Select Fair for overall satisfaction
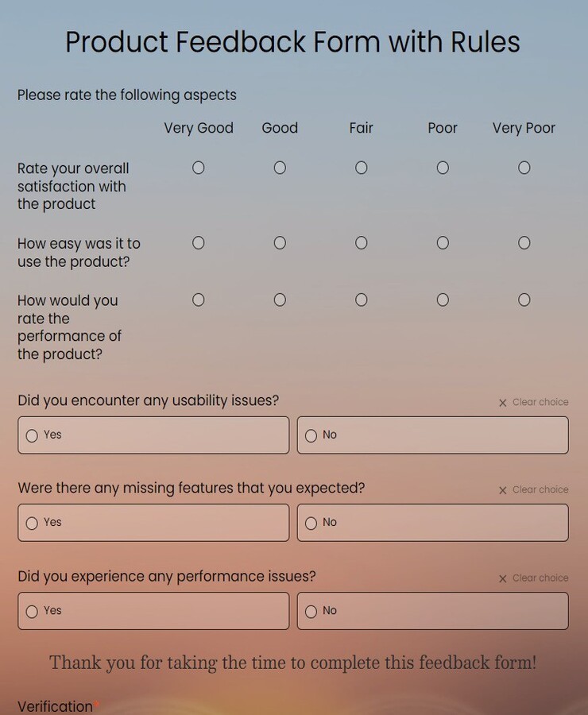588x715 pixels. coord(361,167)
